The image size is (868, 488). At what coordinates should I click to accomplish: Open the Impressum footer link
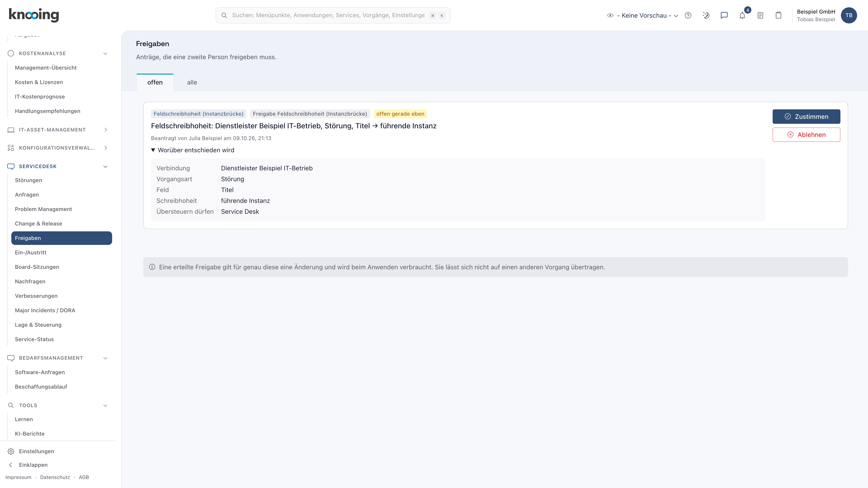[x=18, y=478]
